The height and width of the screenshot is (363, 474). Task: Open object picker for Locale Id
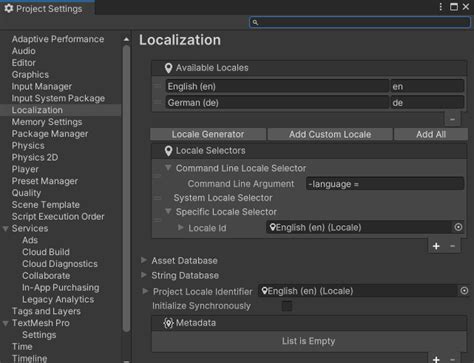point(458,227)
